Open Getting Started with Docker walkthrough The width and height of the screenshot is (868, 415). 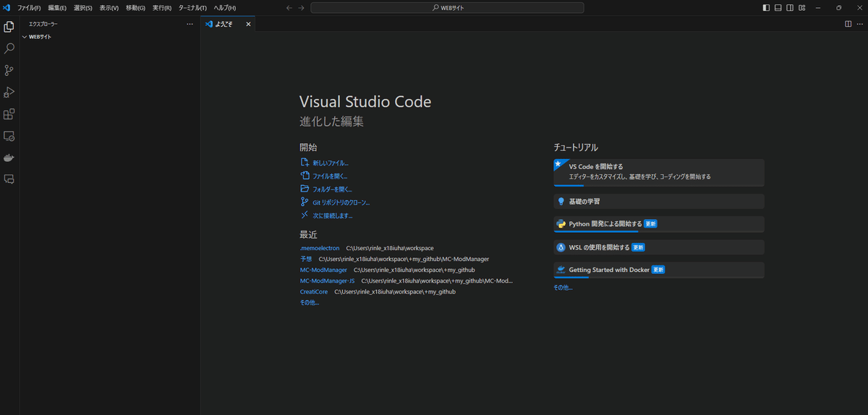pyautogui.click(x=659, y=270)
